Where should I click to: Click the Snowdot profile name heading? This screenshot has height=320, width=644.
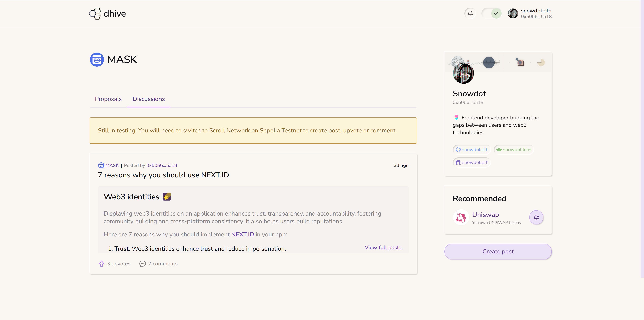(469, 94)
